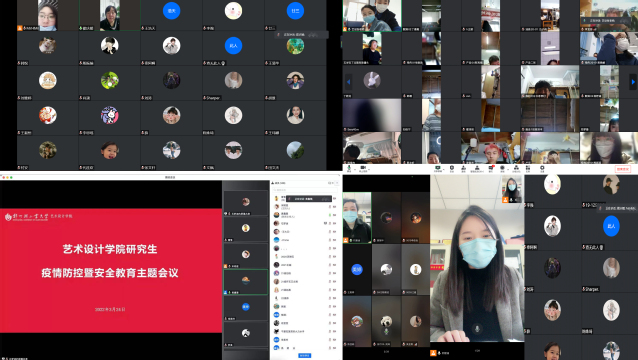Click the participant search field in member panel
The width and height of the screenshot is (638, 360).
click(304, 190)
